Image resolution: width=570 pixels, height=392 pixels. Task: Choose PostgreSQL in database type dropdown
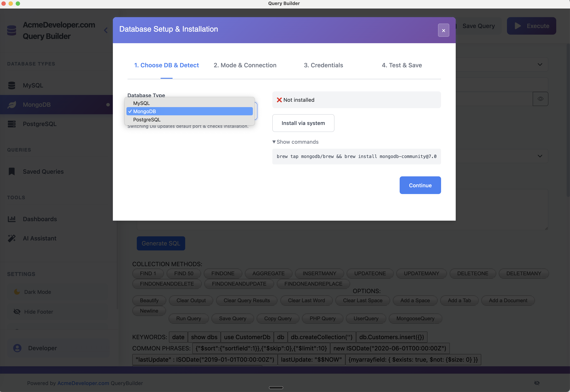189,120
